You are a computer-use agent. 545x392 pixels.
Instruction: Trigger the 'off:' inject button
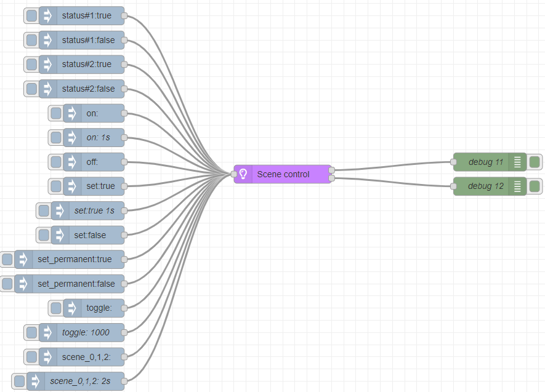(x=56, y=162)
